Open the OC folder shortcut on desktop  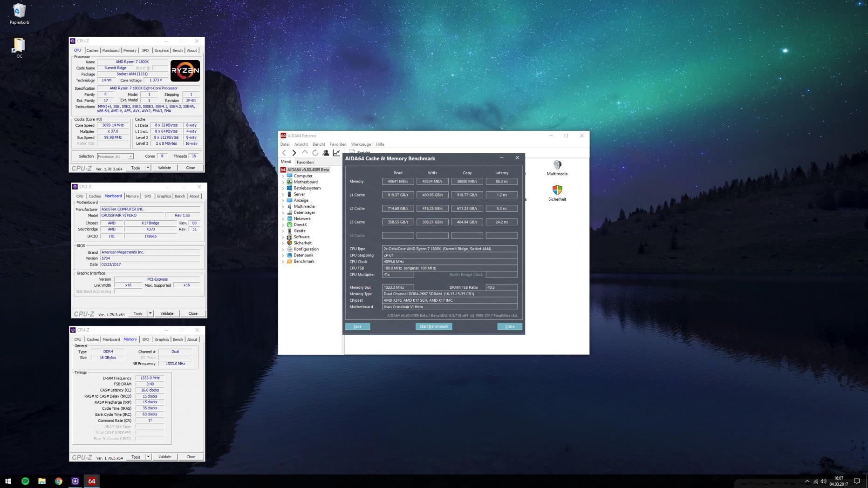tap(19, 48)
